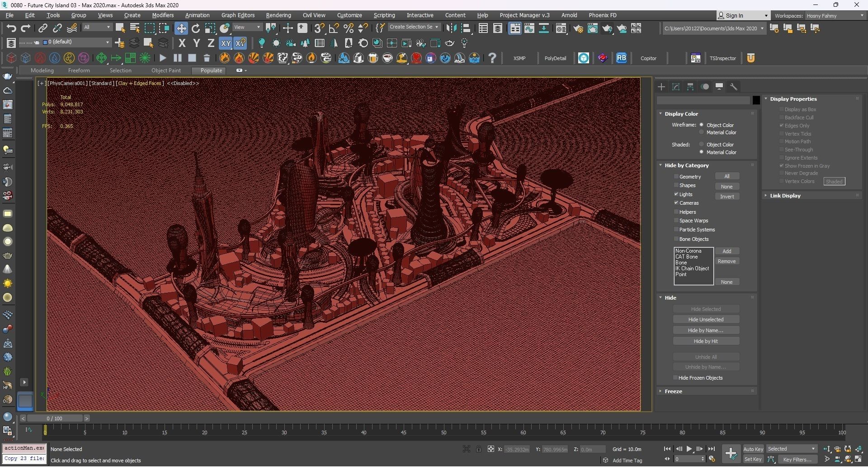Open the Rendering menu
The height and width of the screenshot is (470, 868).
(278, 15)
